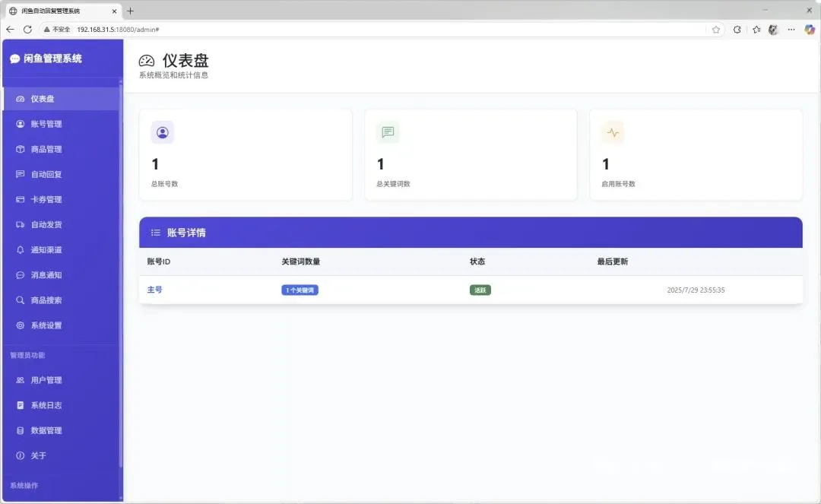Open 系统日志 in the sidebar

[62, 405]
